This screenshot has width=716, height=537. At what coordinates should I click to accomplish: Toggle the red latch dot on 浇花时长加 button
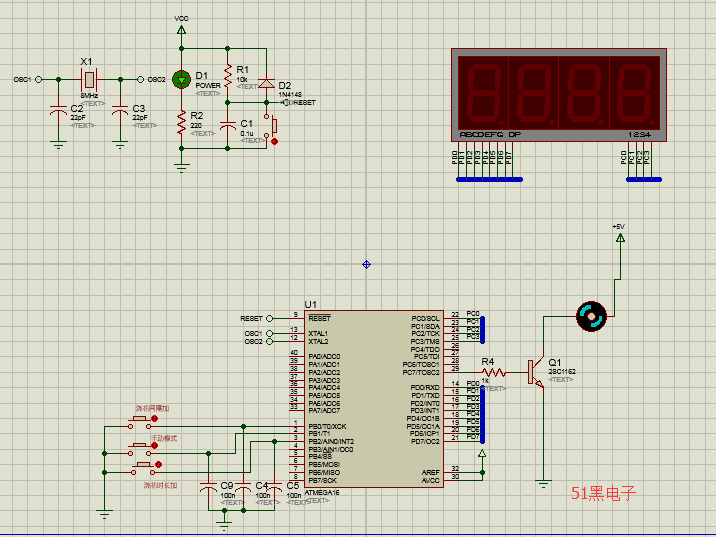[x=160, y=464]
